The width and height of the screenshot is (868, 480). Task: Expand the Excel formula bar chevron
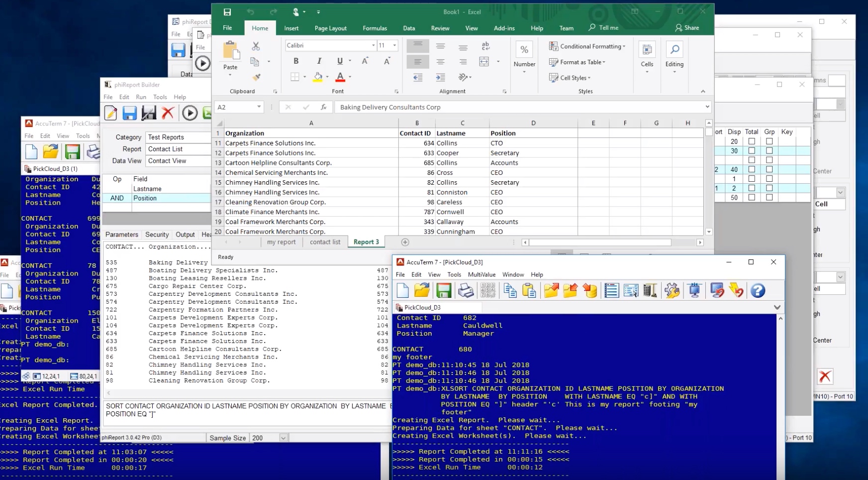(x=707, y=107)
